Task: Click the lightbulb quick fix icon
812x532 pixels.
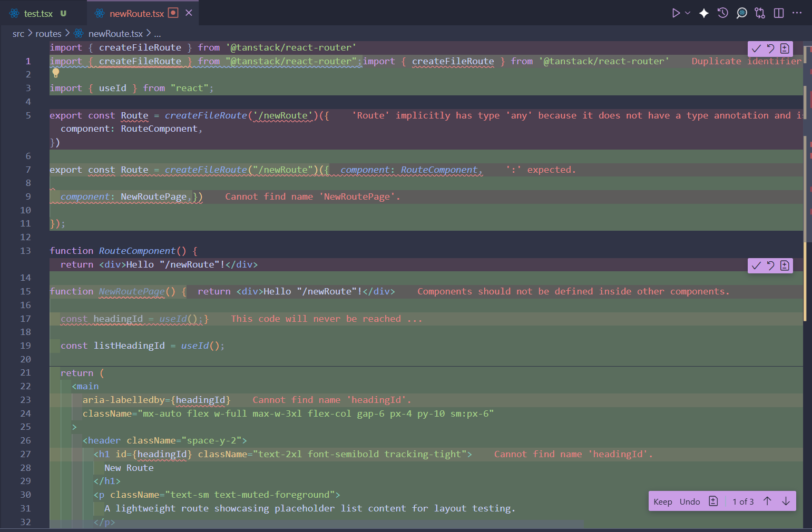Action: pyautogui.click(x=55, y=73)
